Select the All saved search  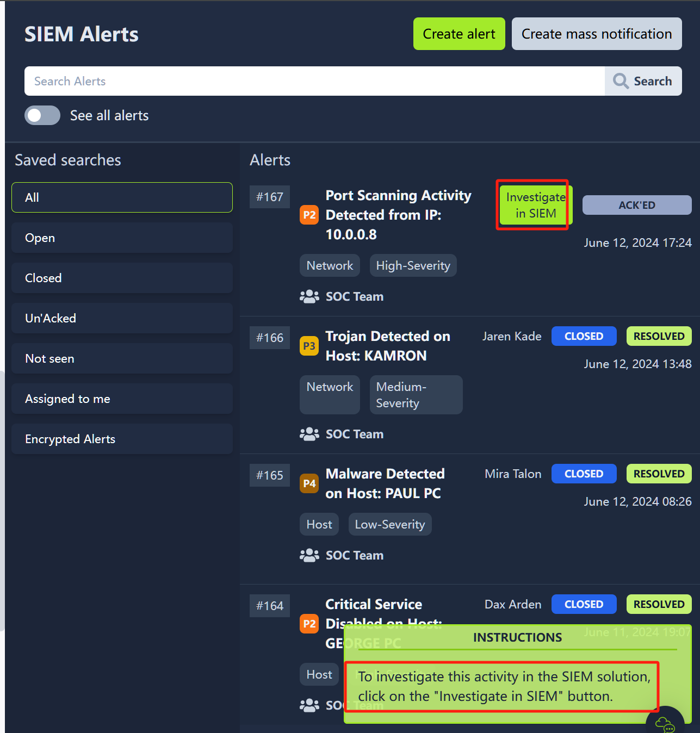[x=122, y=197]
